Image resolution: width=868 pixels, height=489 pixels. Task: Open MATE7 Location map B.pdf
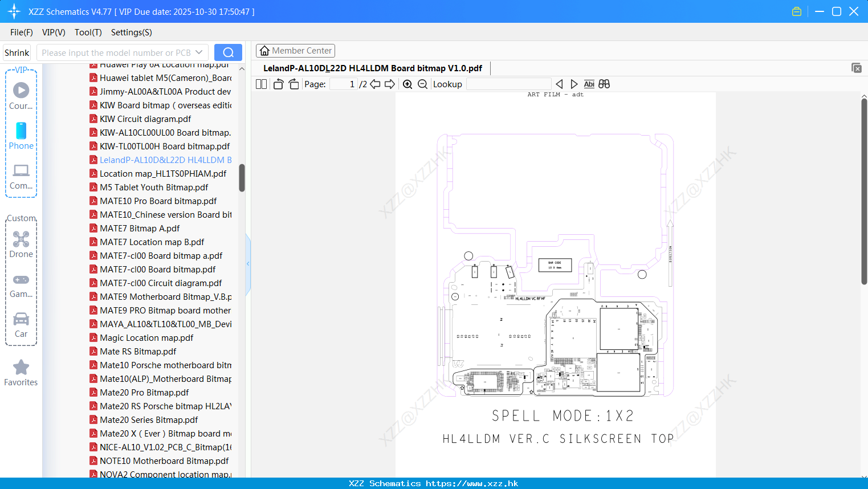(147, 242)
